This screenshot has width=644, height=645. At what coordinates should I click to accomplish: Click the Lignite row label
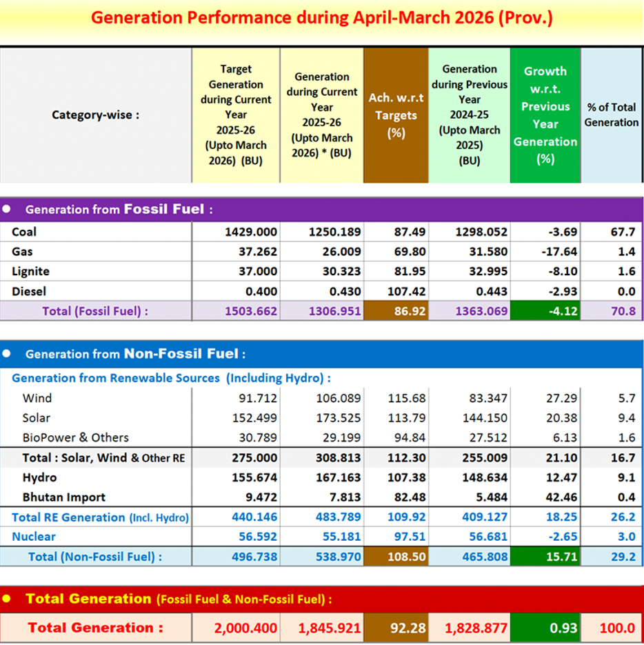pyautogui.click(x=30, y=272)
